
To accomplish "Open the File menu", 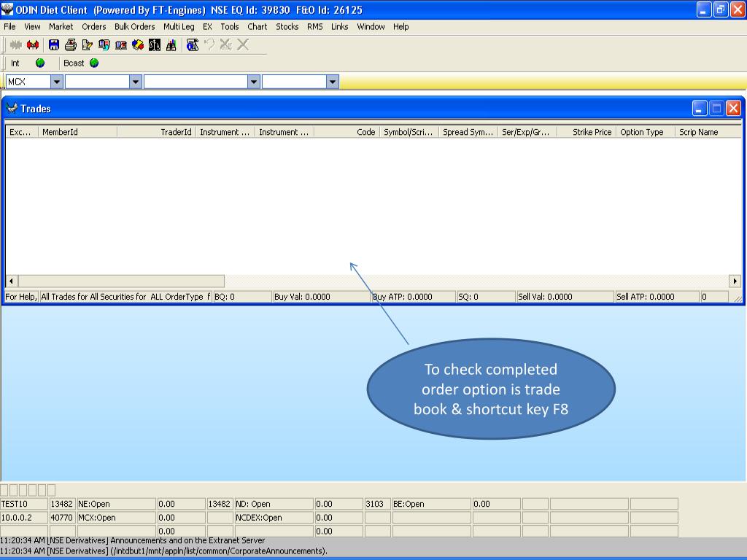I will pos(9,27).
